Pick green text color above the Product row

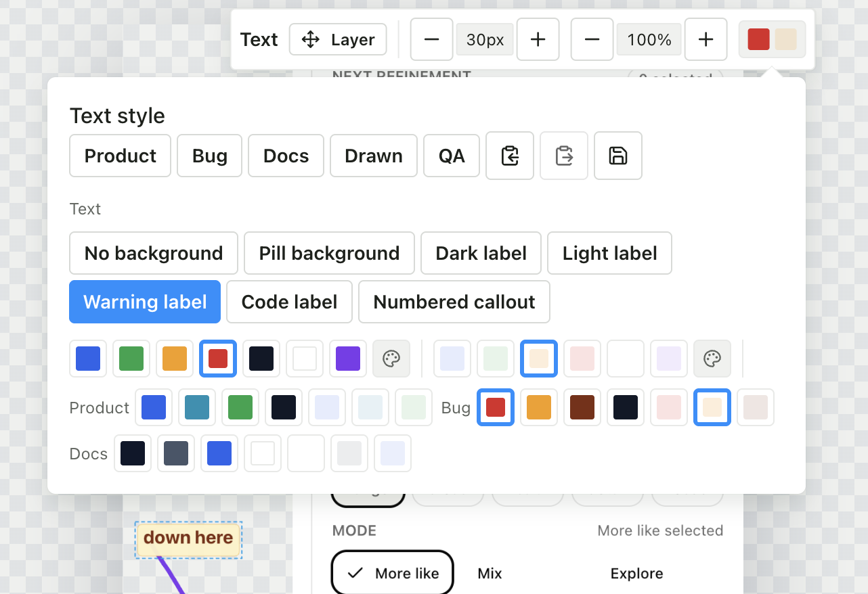click(x=131, y=359)
